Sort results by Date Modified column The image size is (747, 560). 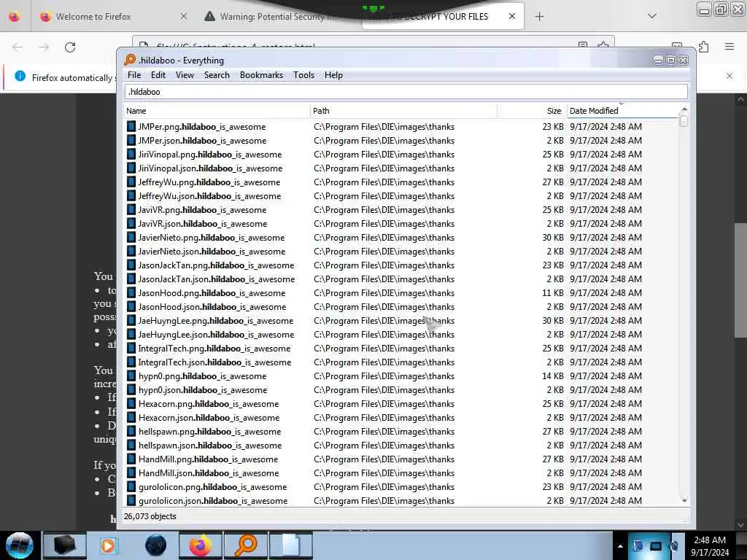click(x=622, y=111)
